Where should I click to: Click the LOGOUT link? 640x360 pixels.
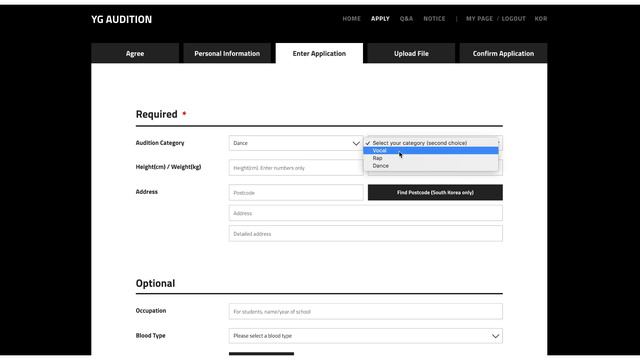pyautogui.click(x=513, y=18)
